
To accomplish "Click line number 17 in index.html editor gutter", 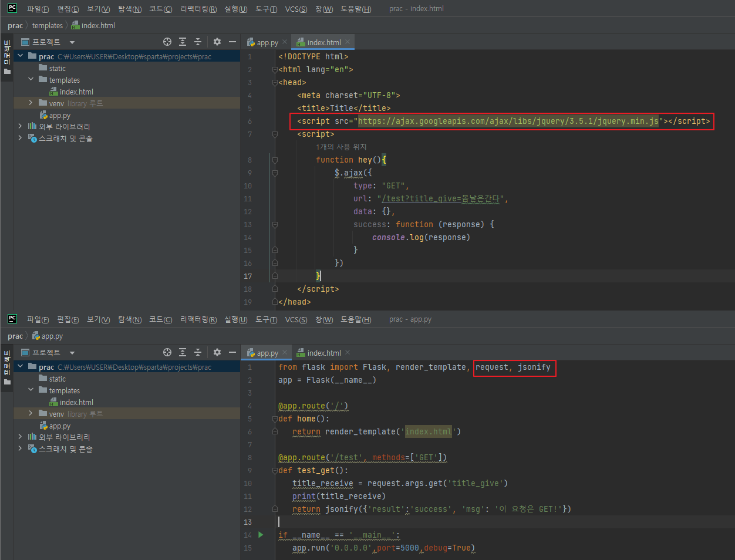I will [x=248, y=276].
